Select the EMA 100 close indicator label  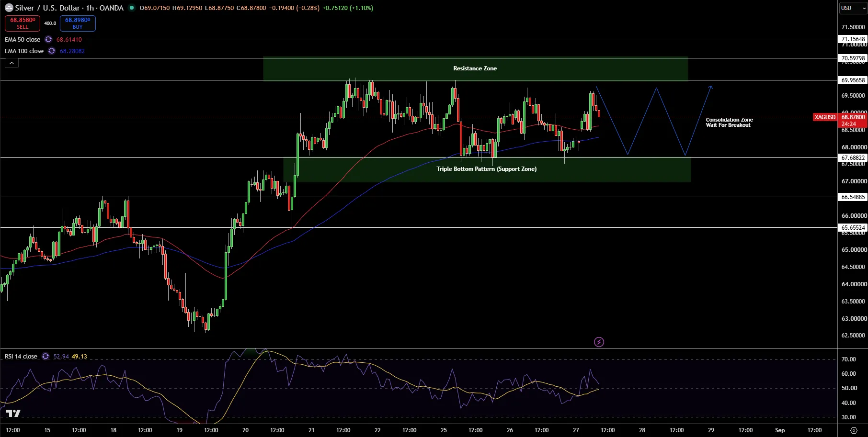pyautogui.click(x=24, y=51)
